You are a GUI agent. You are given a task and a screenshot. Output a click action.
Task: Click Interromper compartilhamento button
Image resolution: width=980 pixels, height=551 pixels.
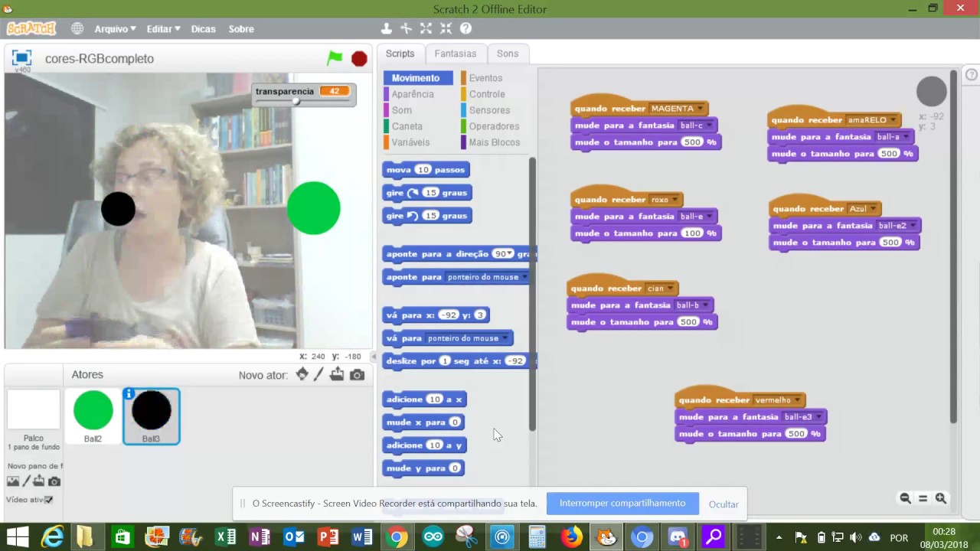coord(622,503)
